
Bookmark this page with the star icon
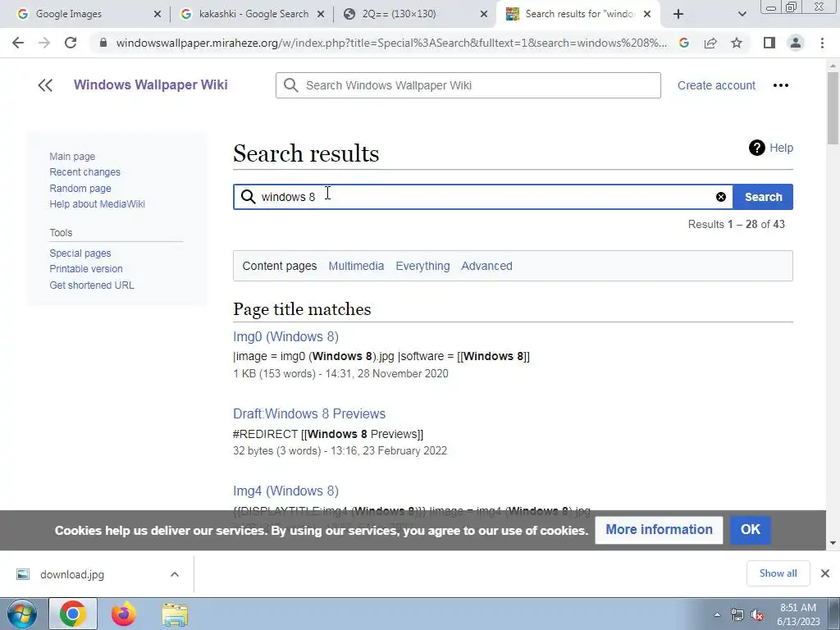(x=737, y=43)
